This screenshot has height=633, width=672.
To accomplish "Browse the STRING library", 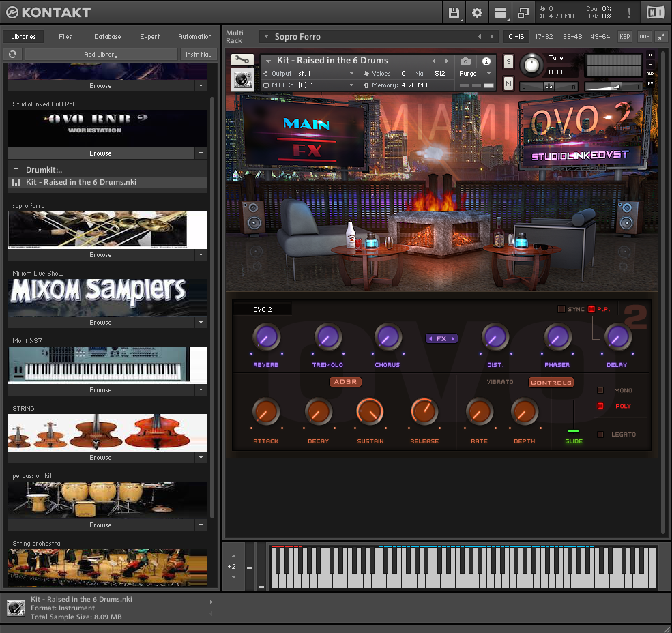I will pyautogui.click(x=101, y=457).
